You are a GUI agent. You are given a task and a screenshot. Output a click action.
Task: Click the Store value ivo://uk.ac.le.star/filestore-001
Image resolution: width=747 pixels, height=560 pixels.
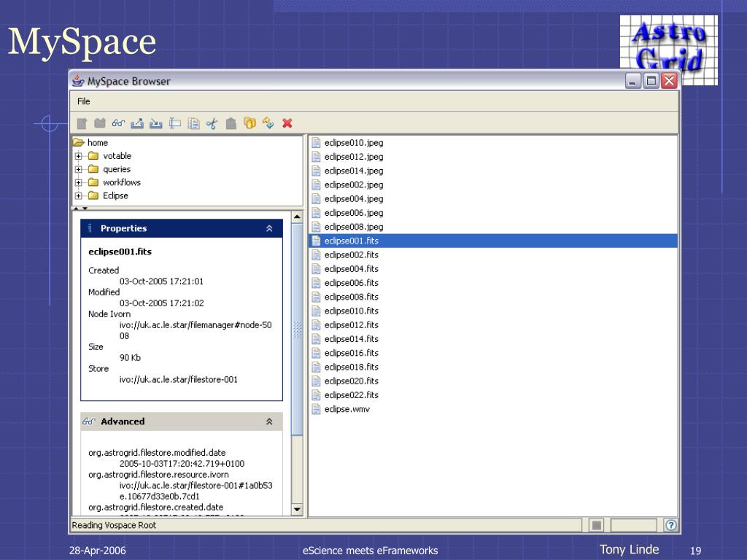[x=178, y=379]
